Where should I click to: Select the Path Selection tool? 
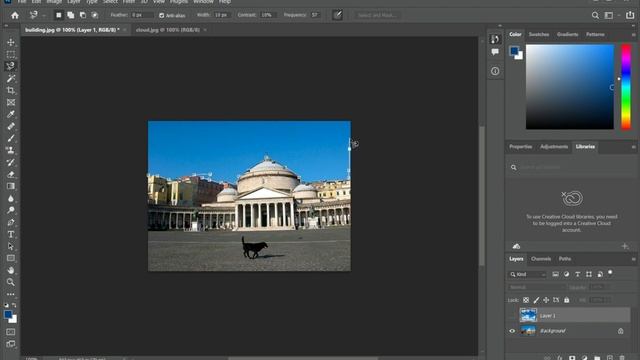point(11,246)
